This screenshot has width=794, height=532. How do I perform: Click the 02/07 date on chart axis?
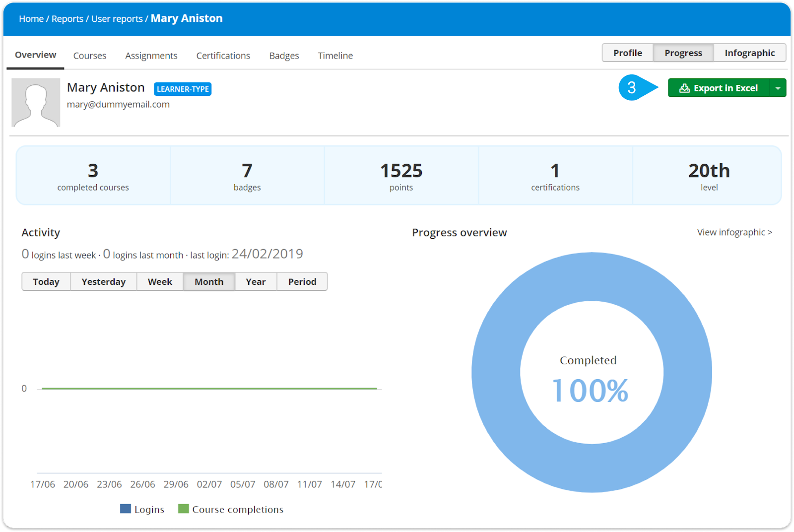point(209,484)
